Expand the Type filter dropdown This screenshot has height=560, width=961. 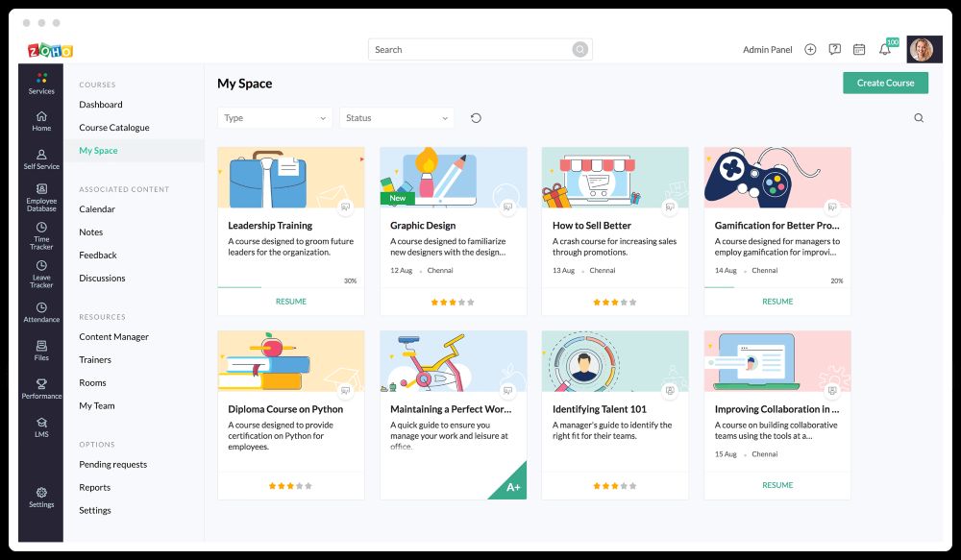[275, 118]
